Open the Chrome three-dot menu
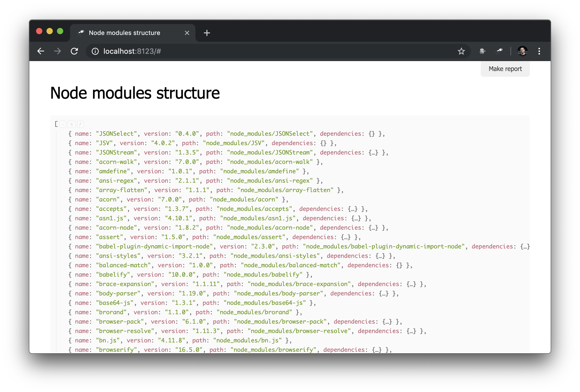This screenshot has height=392, width=580. pos(539,51)
